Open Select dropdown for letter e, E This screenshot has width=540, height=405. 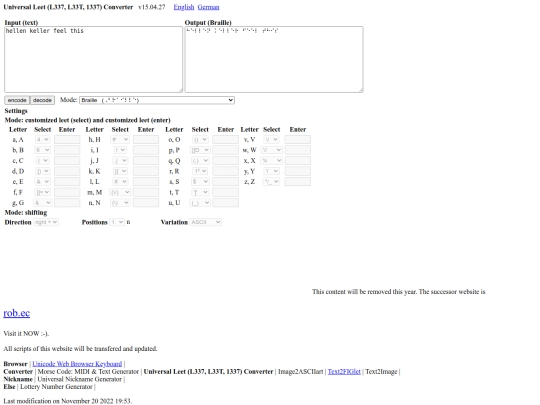(42, 181)
